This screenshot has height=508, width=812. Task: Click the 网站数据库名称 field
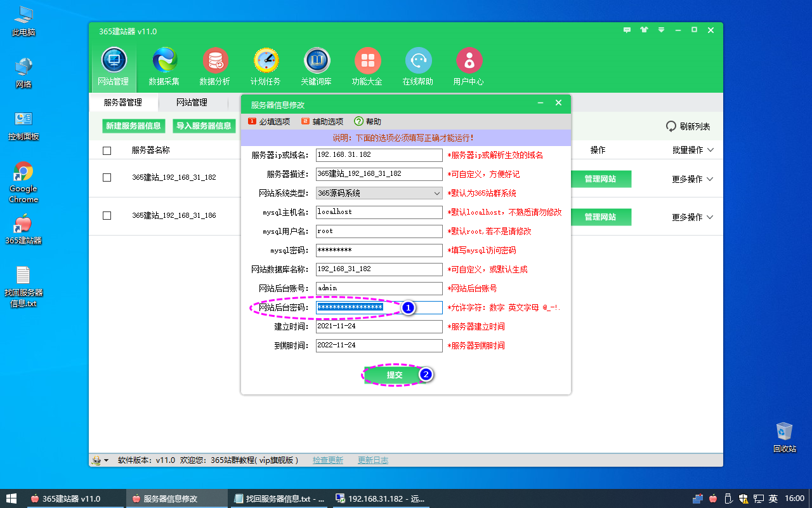click(x=379, y=269)
